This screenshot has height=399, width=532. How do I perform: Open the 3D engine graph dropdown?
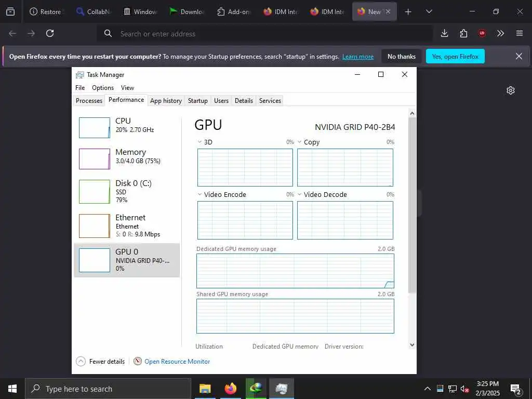[x=199, y=142]
